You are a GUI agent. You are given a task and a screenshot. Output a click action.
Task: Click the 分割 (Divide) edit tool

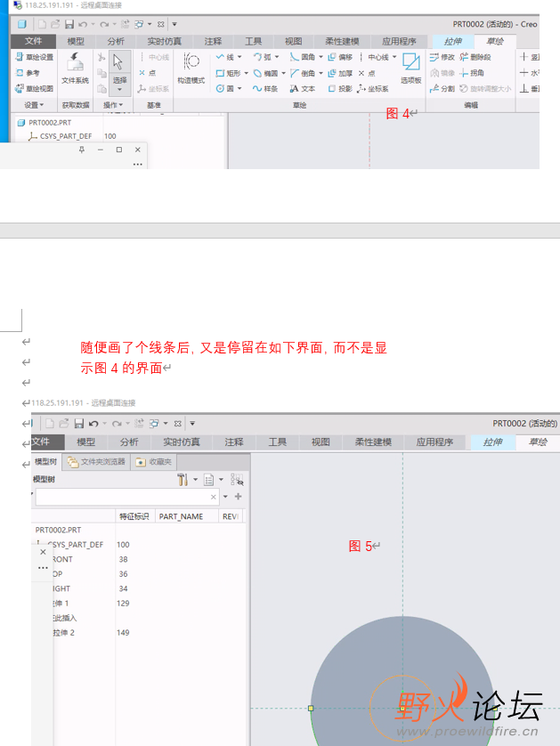[442, 88]
